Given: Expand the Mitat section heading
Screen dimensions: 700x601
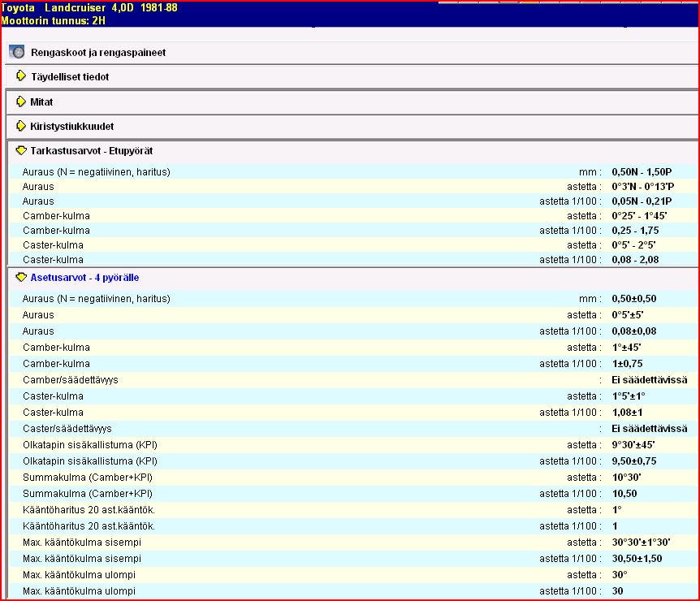Looking at the screenshot, I should coord(42,102).
